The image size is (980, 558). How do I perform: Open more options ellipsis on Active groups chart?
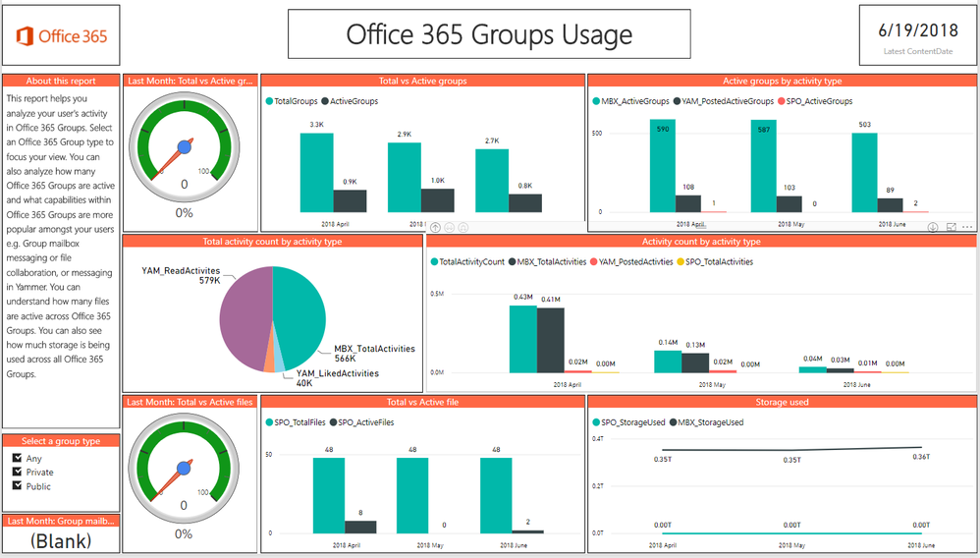click(x=967, y=228)
